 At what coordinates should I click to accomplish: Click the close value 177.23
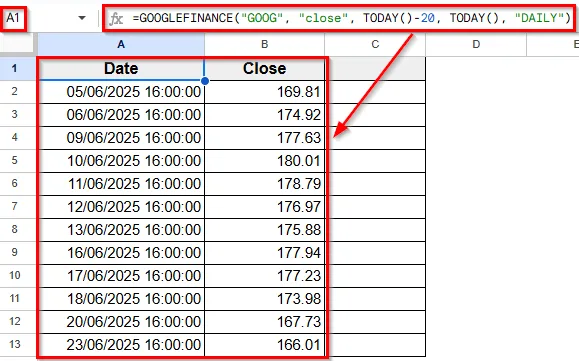pos(264,275)
